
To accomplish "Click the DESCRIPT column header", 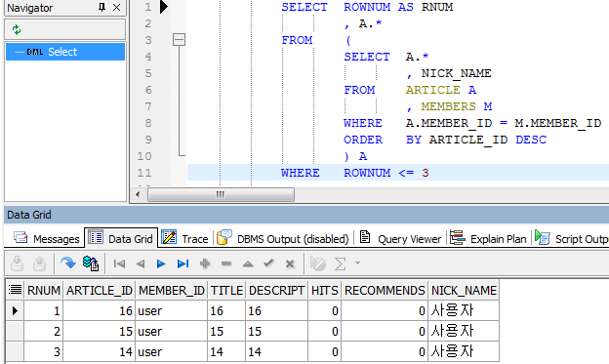I will pos(276,290).
